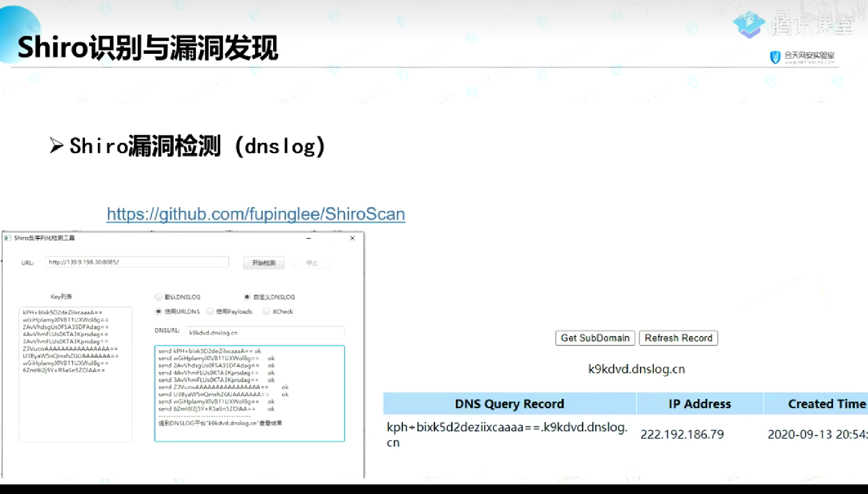The height and width of the screenshot is (494, 868).
Task: Click the DNS Query Record column header
Action: [x=509, y=404]
